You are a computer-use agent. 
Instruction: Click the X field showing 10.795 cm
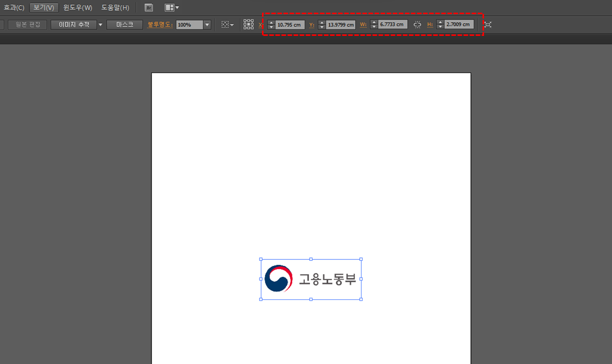(x=290, y=24)
